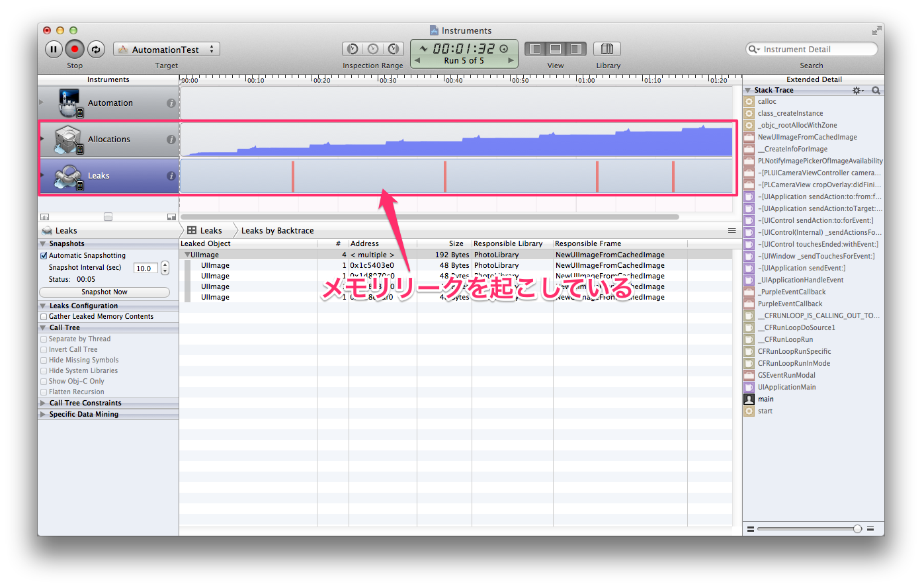Click the search icon in Stack Trace header
The image size is (922, 588).
876,90
